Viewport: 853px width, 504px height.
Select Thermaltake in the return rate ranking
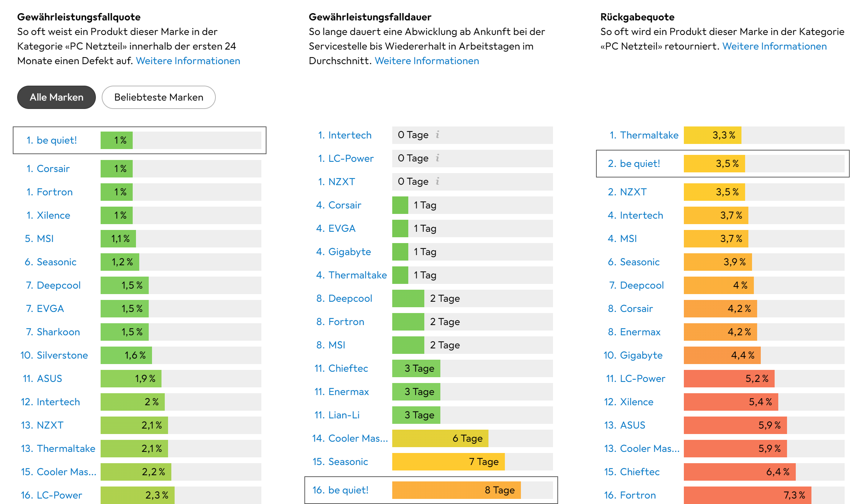click(649, 135)
